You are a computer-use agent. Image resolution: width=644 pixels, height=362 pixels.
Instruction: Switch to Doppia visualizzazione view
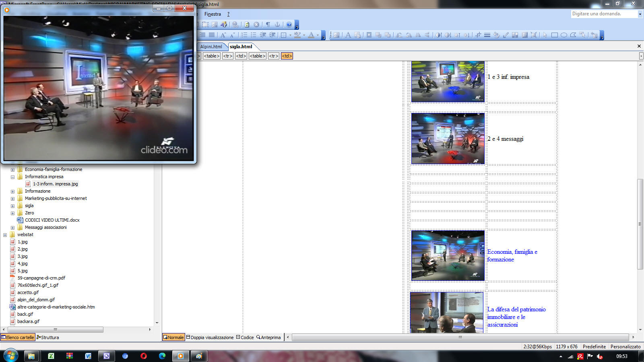pos(210,337)
